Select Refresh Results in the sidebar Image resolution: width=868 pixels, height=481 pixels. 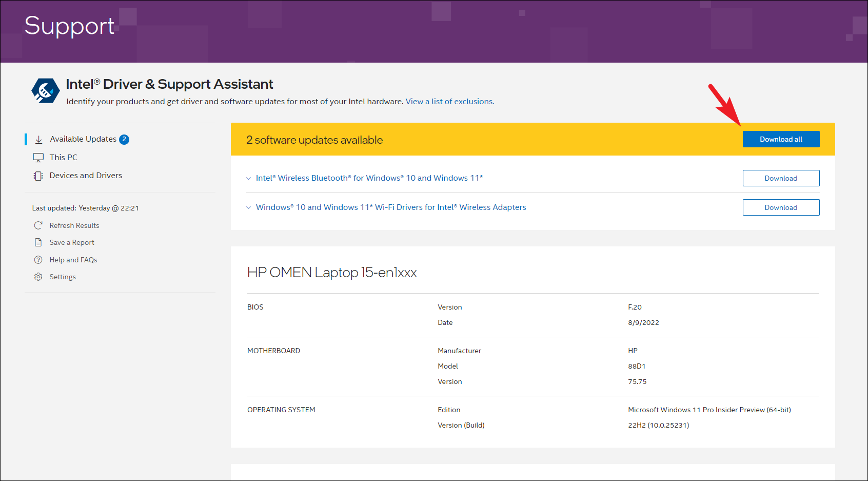pyautogui.click(x=74, y=225)
